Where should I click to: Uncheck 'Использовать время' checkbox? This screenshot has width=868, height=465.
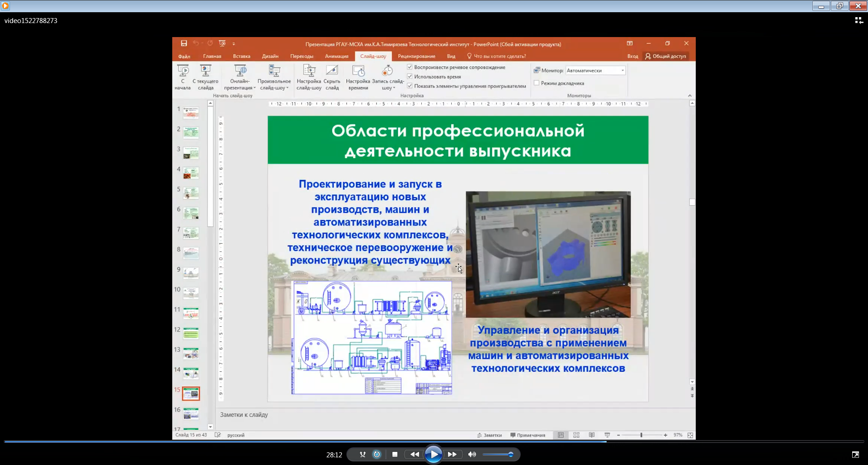(x=410, y=77)
